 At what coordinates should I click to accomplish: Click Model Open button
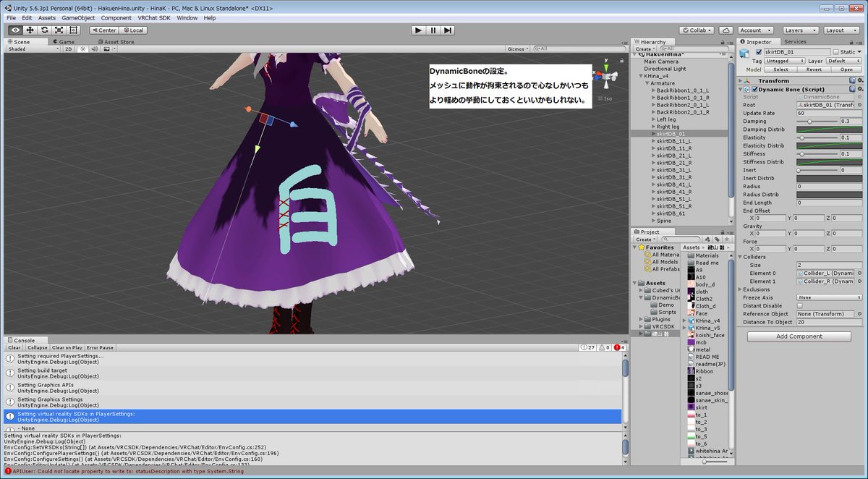pyautogui.click(x=846, y=69)
